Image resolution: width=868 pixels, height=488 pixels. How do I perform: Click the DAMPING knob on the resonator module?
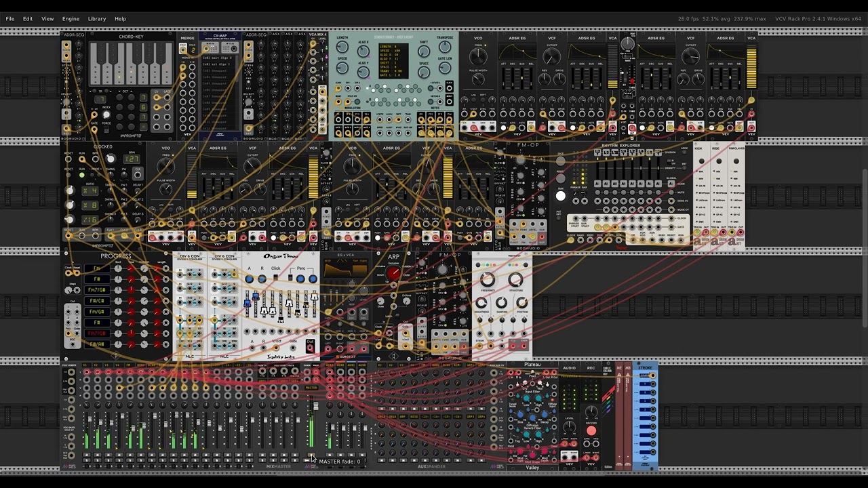point(502,304)
